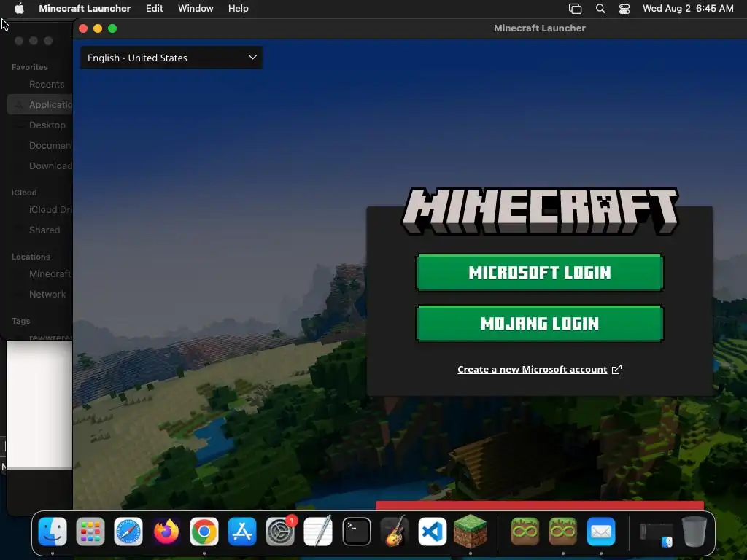
Task: Open the Minecraft Launcher menu
Action: [x=85, y=8]
